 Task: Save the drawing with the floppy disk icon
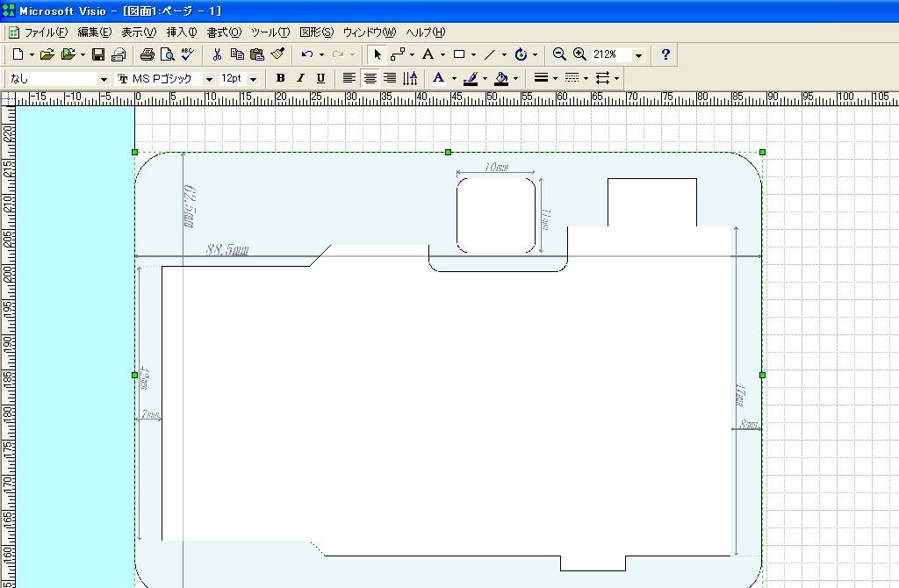[x=98, y=54]
